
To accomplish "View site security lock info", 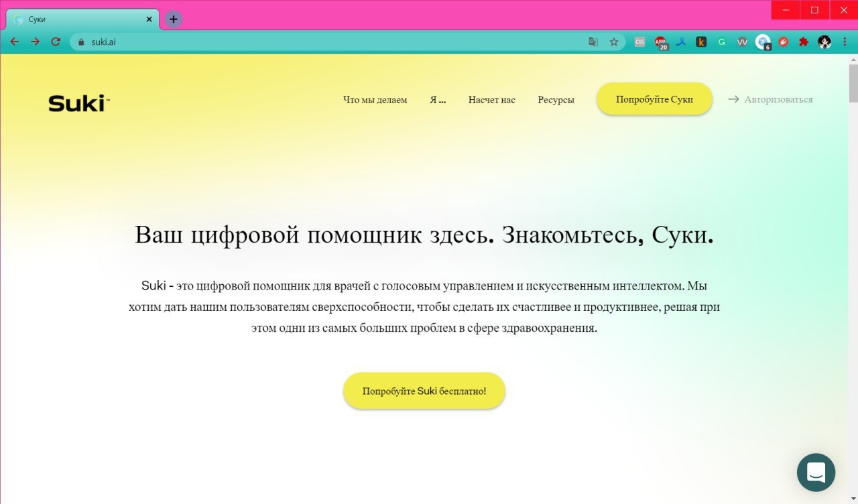I will 82,42.
